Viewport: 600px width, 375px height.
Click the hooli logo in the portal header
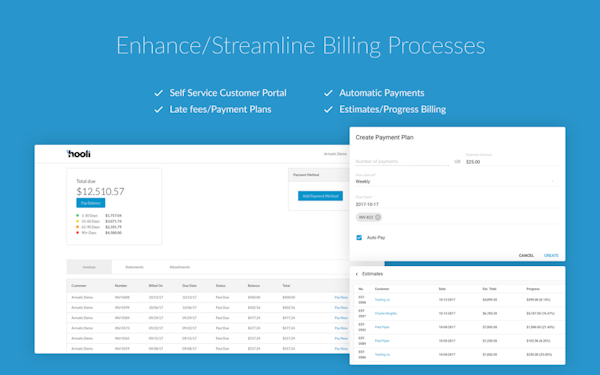pos(79,154)
